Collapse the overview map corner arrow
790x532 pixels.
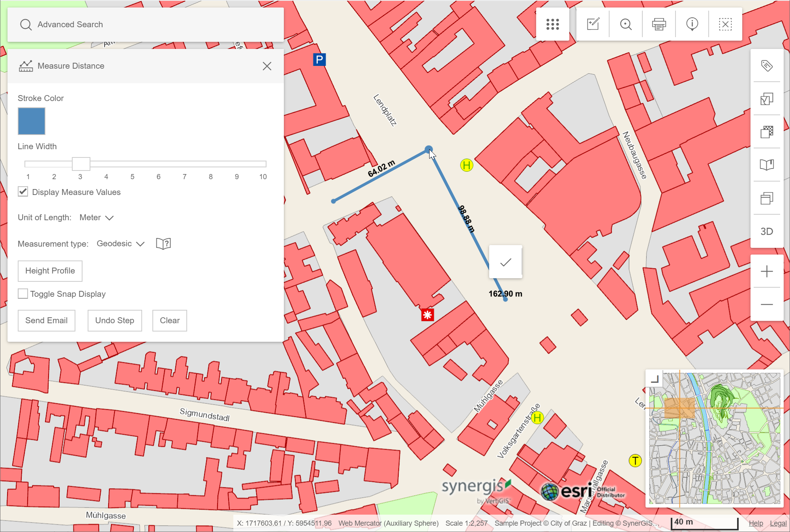click(655, 379)
